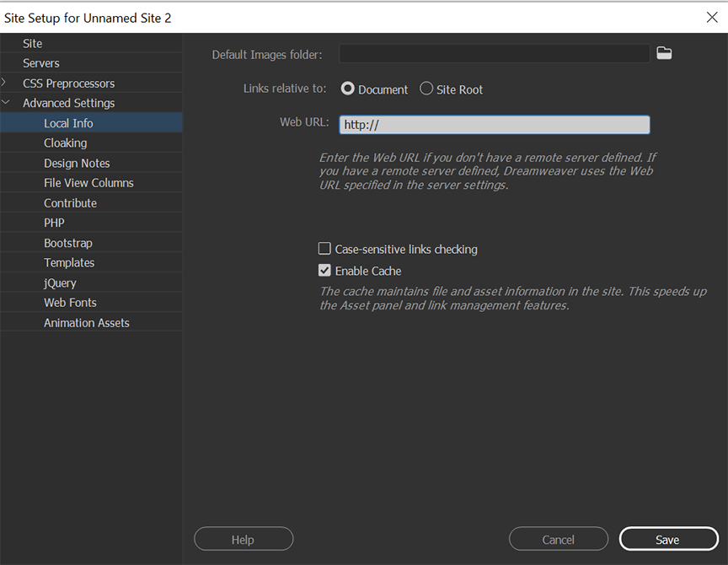The width and height of the screenshot is (728, 565).
Task: Select Cloaking in Advanced Settings
Action: click(x=65, y=143)
